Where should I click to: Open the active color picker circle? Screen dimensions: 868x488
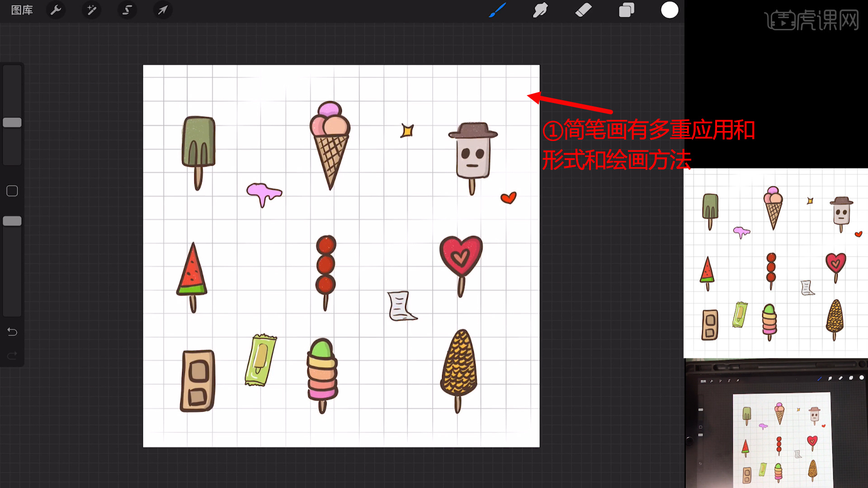click(x=670, y=10)
